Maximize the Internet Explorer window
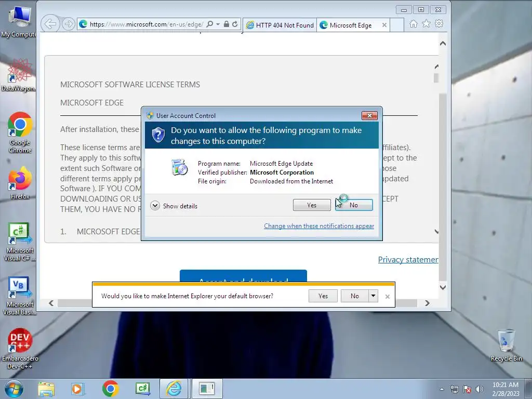 pyautogui.click(x=421, y=10)
